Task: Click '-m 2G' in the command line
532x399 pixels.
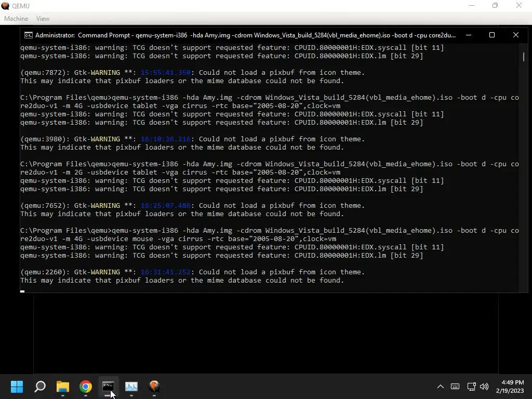Action: pos(72,172)
